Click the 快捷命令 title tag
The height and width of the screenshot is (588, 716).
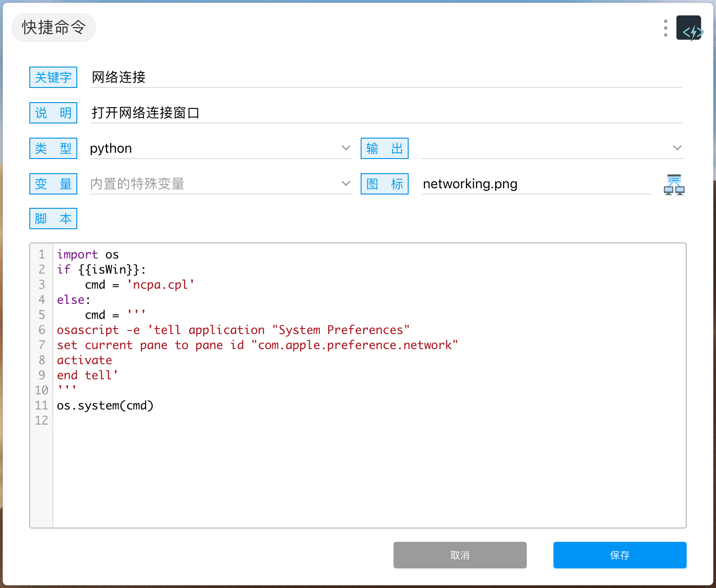pos(53,28)
